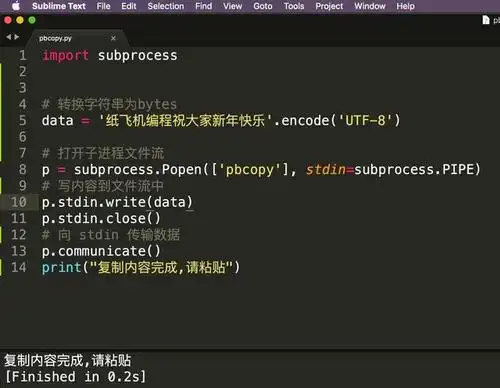Open the View menu

232,6
